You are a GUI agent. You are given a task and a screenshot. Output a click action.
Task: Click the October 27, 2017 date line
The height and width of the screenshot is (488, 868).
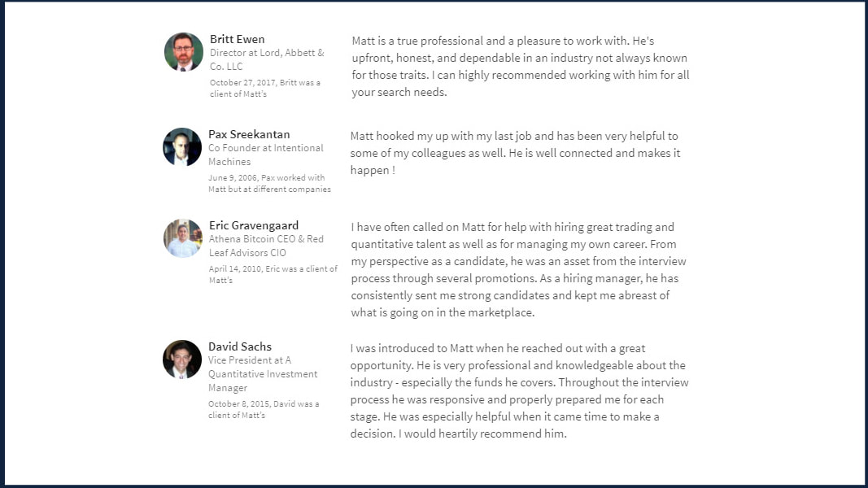[265, 88]
